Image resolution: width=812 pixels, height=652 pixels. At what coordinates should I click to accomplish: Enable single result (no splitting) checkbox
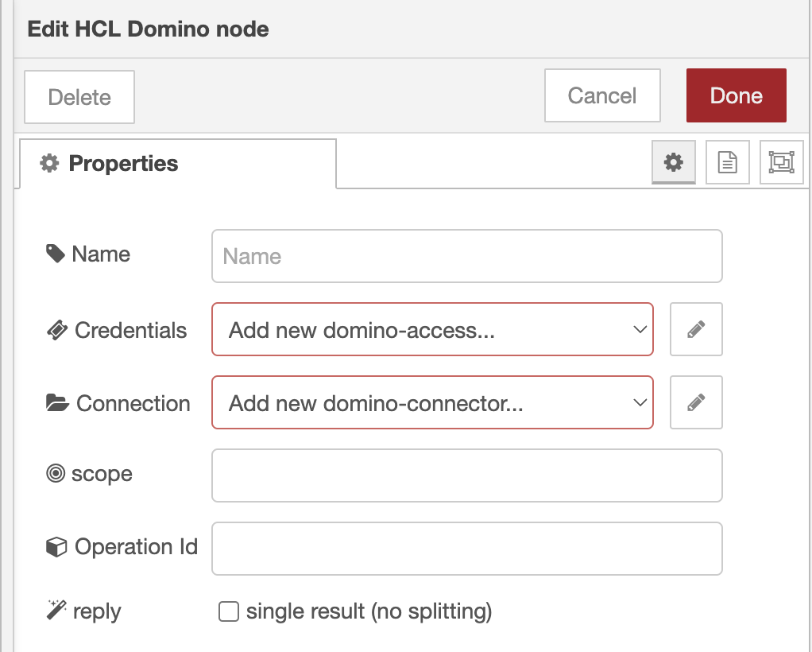pyautogui.click(x=228, y=611)
